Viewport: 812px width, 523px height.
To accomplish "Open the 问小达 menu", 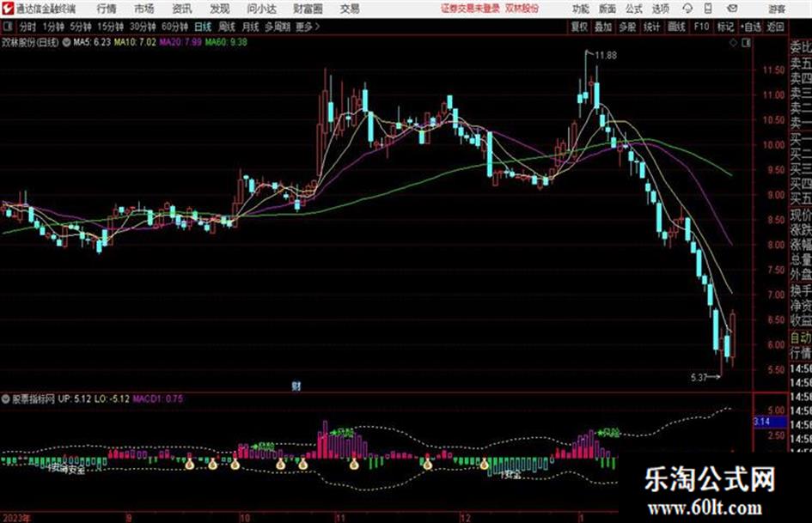I will [x=261, y=9].
